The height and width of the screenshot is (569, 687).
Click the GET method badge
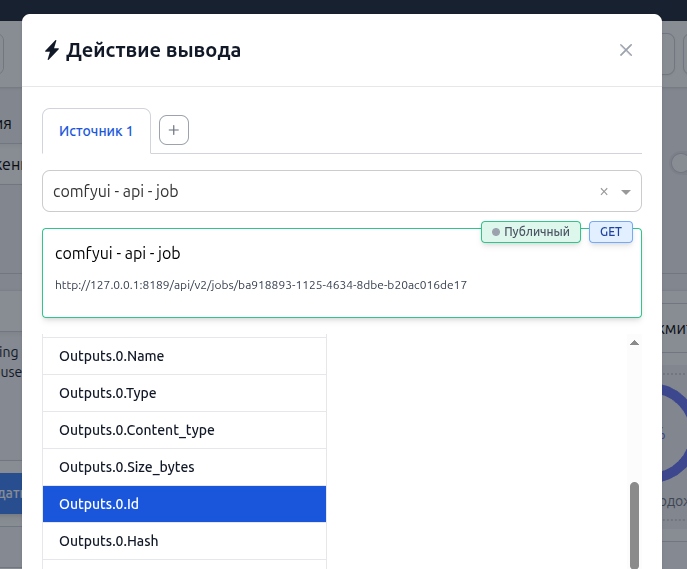click(x=611, y=232)
